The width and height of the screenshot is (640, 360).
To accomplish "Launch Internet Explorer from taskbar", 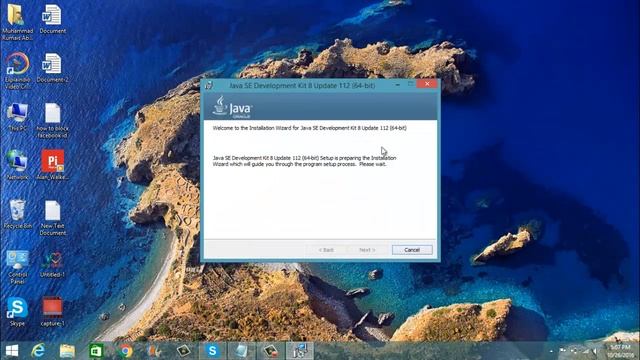I will (38, 351).
